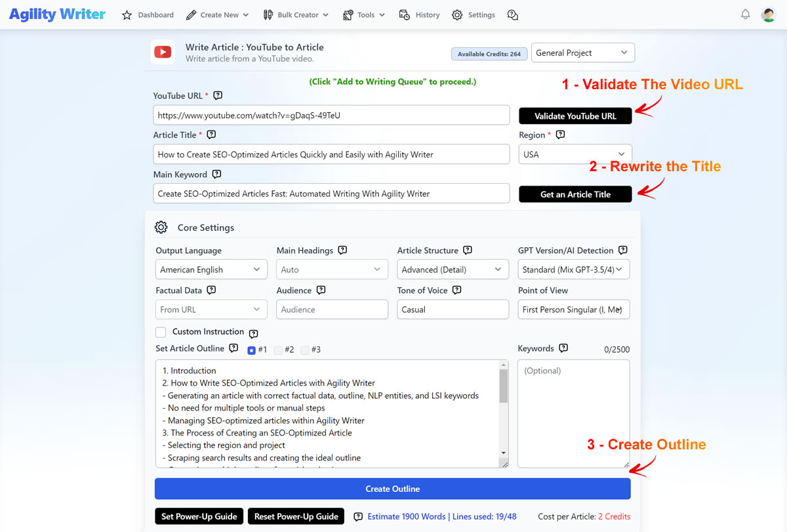Show help tooltip beside Region

tap(560, 134)
